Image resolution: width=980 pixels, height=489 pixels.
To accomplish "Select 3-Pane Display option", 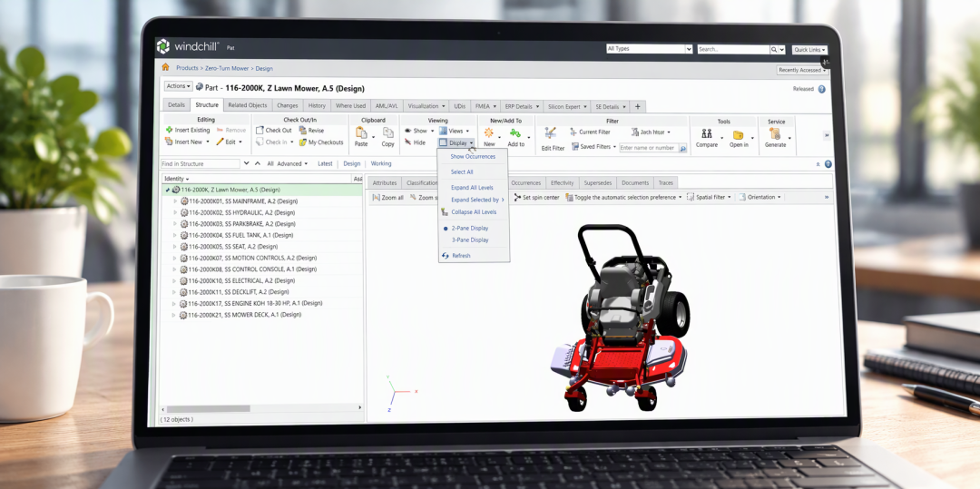I will point(470,240).
